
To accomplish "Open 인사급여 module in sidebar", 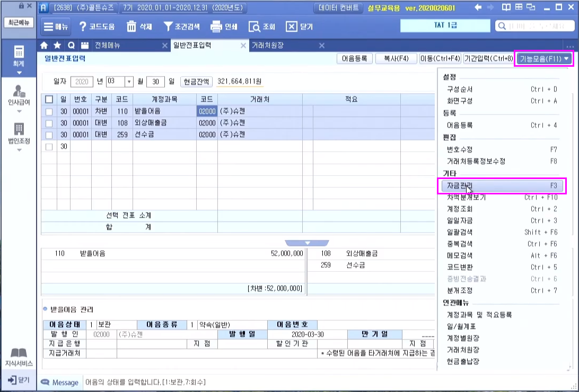I will (19, 95).
